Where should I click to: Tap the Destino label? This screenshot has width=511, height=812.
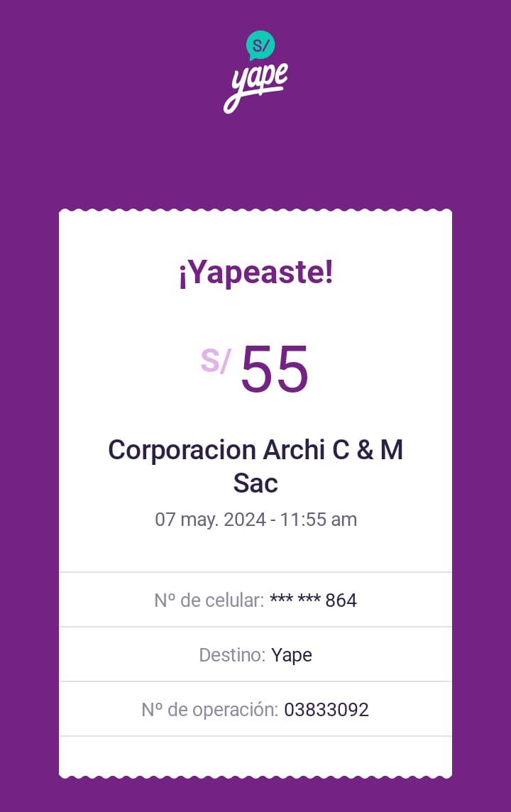232,655
